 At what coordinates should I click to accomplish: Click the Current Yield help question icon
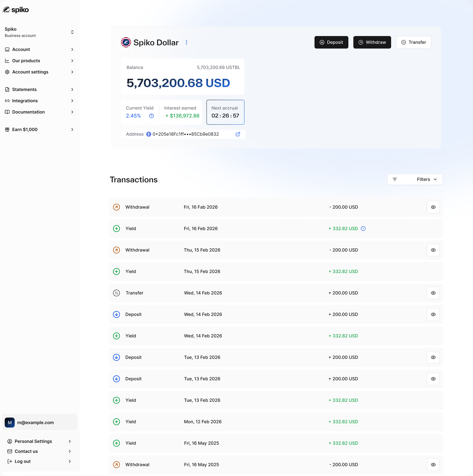tap(152, 116)
